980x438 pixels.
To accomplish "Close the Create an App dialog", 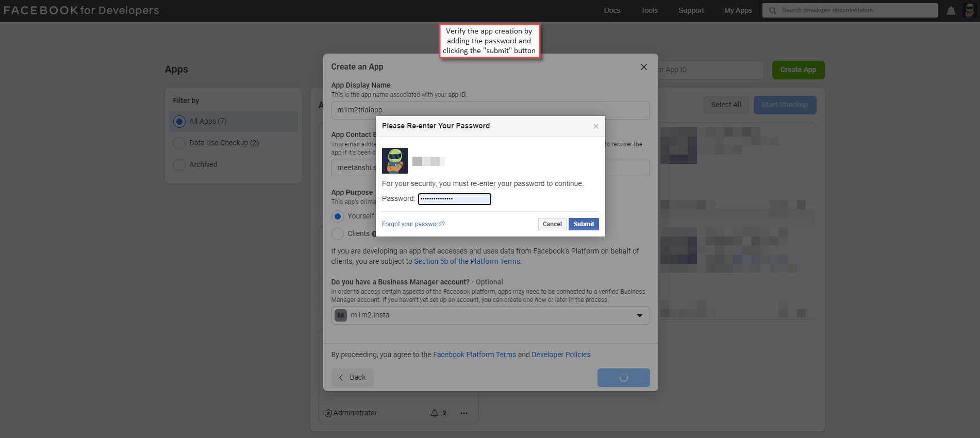I will (643, 67).
